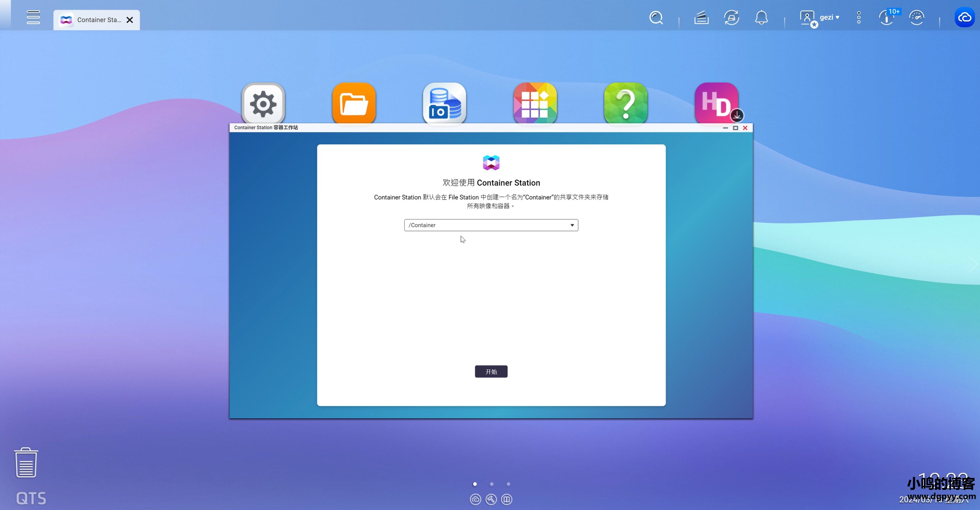The image size is (980, 510).
Task: Click the Container Station logo in welcome dialog
Action: tap(491, 162)
